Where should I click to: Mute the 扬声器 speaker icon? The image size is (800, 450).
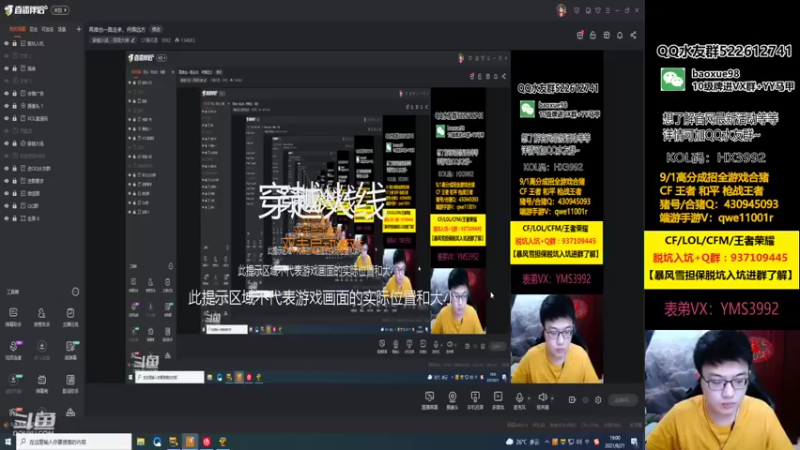[x=542, y=397]
